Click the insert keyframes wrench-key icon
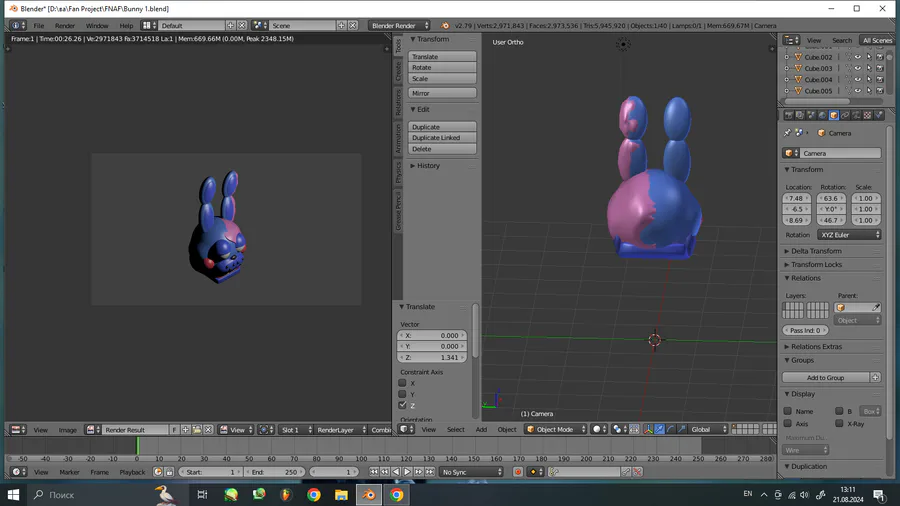Viewport: 900px width, 506px height. pyautogui.click(x=626, y=472)
